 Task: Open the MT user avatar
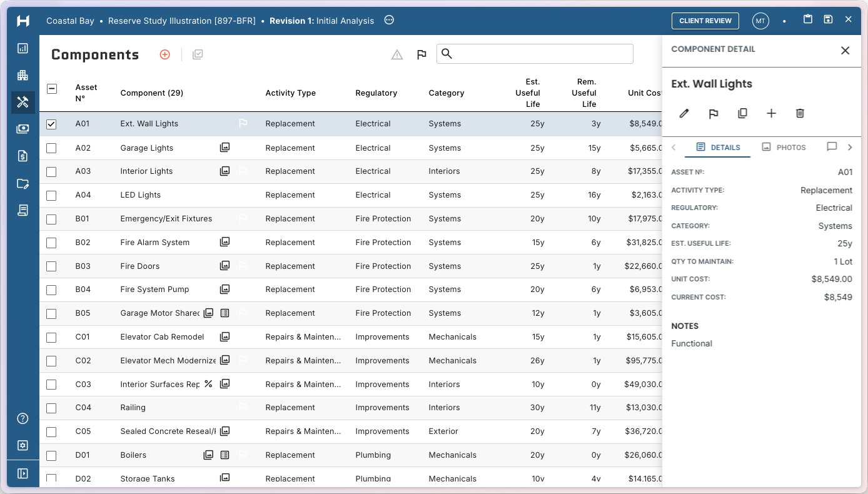760,21
